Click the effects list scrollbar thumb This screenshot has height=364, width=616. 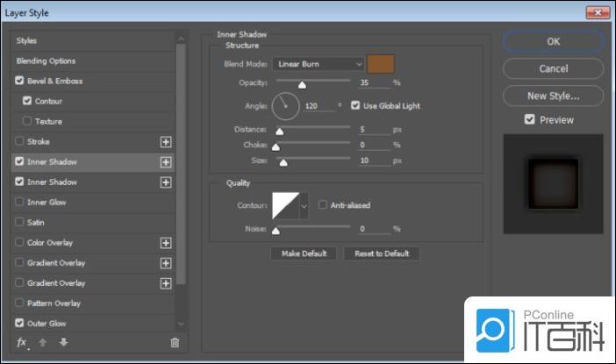181,164
